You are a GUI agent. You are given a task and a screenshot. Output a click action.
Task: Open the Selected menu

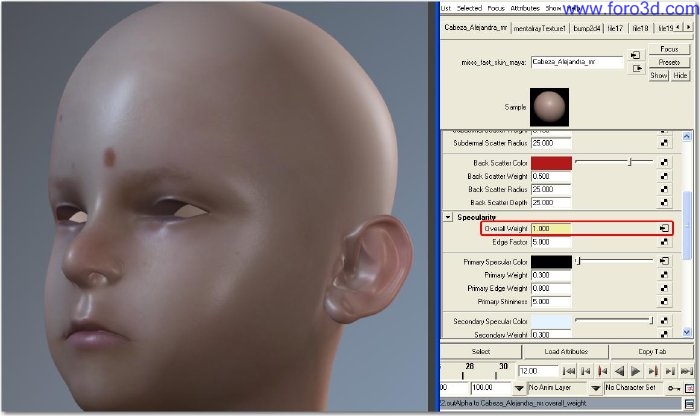(x=469, y=8)
